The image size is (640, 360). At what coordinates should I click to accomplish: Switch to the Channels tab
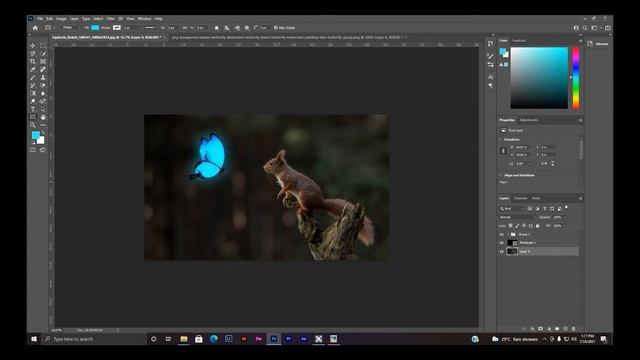point(520,198)
